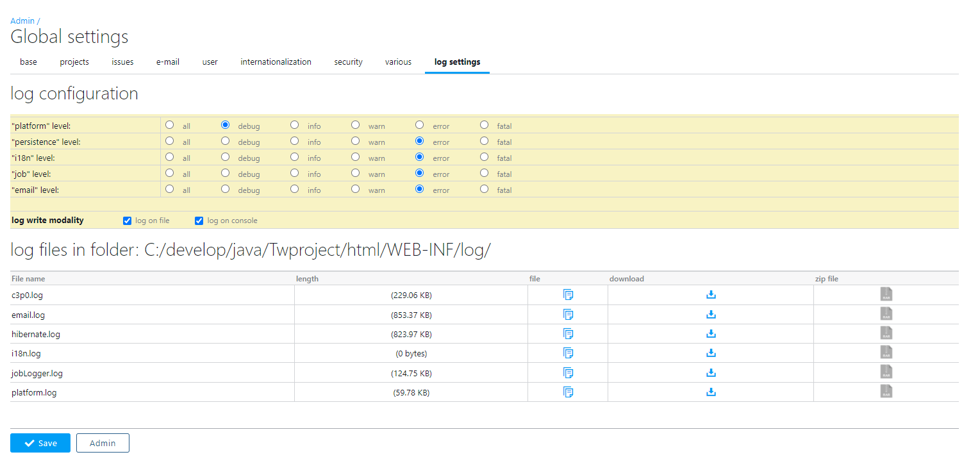Disable the log on file checkbox
Screen dimensions: 980x466
(127, 221)
